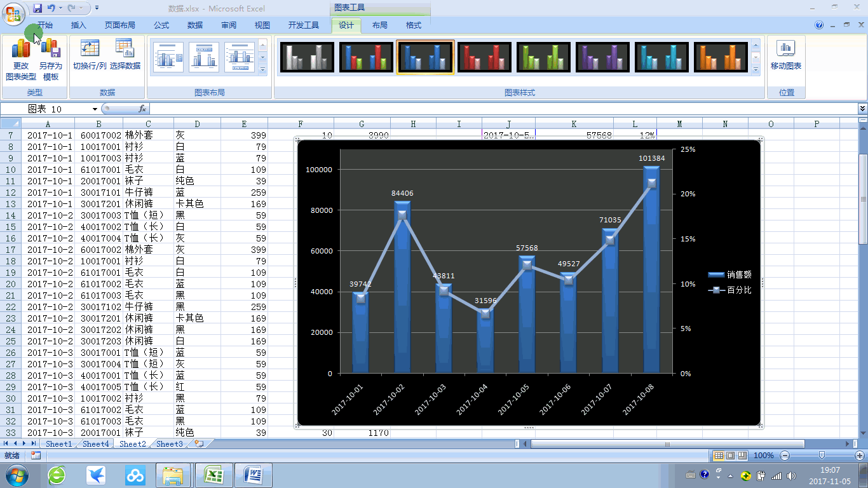Open the 开始 ribbon tab
The image size is (868, 488).
point(45,25)
